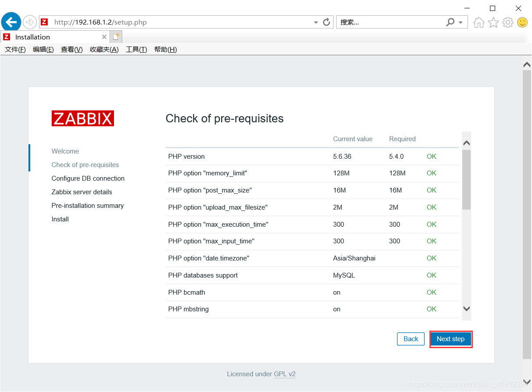Click PHP option "upload_max_filesize" row label

pyautogui.click(x=218, y=207)
